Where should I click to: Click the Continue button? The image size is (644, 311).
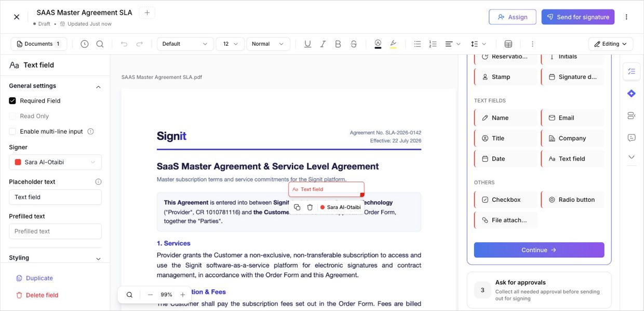coord(539,250)
